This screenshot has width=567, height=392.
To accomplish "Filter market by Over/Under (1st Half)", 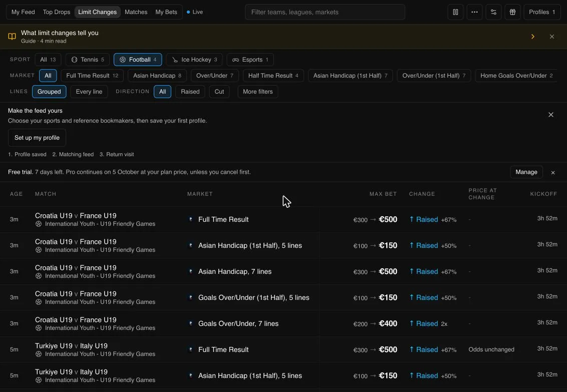I will point(434,76).
